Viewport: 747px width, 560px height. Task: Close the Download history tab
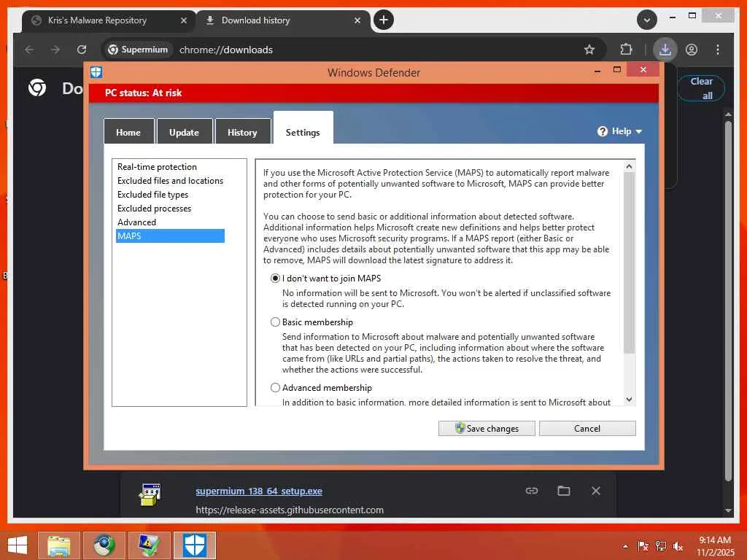coord(357,20)
